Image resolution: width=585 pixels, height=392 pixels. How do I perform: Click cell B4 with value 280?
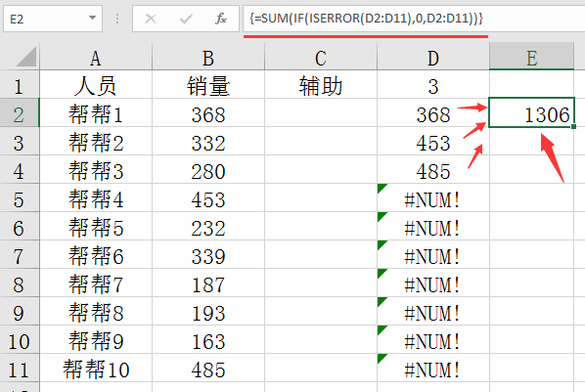click(x=208, y=170)
